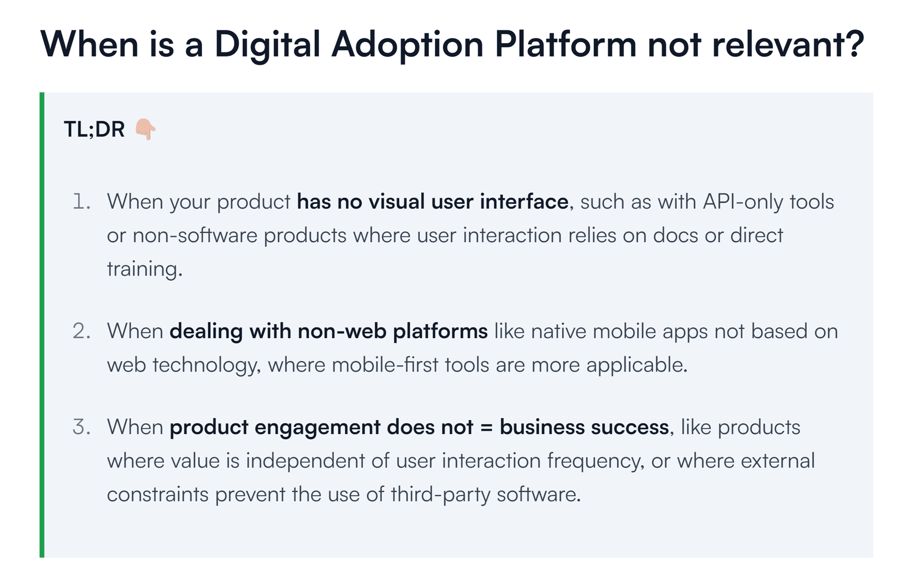Image resolution: width=907 pixels, height=588 pixels.
Task: Click the TL;DR label
Action: click(x=94, y=129)
